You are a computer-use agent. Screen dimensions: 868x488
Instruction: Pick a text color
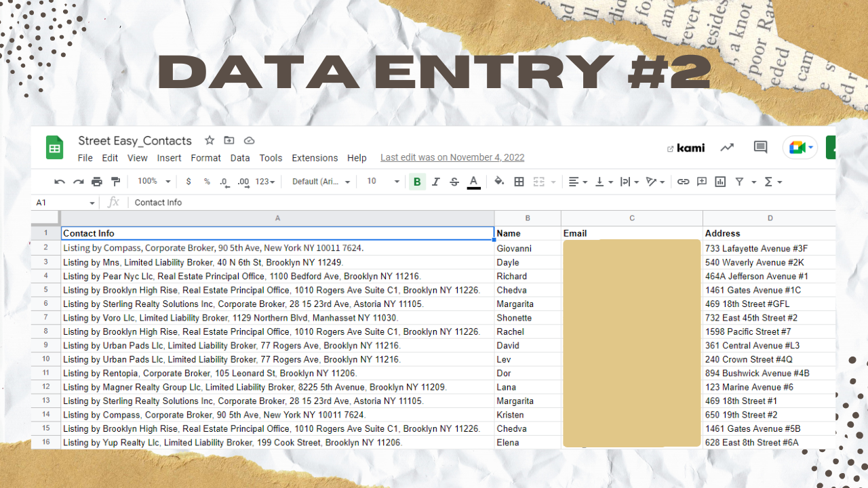tap(473, 182)
